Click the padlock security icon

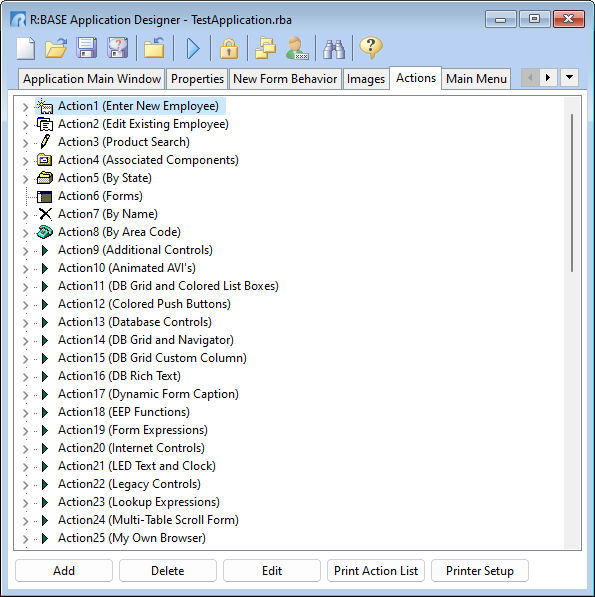tap(229, 48)
